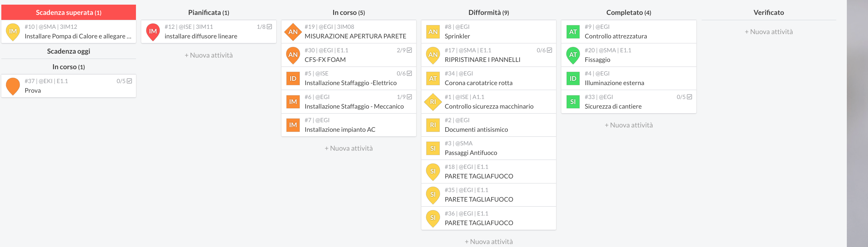
Task: Click the SI pin icon on task #35
Action: [x=433, y=195]
